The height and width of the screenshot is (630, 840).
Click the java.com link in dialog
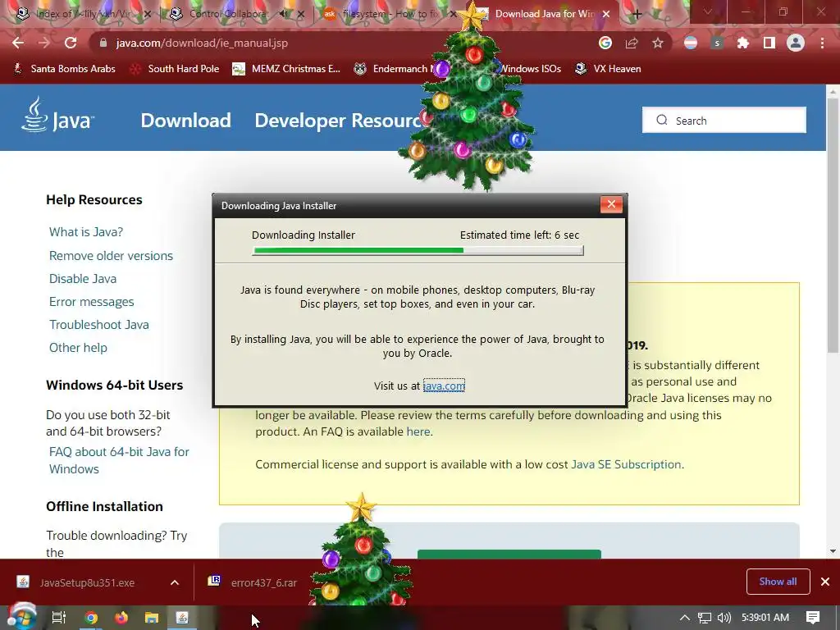tap(444, 386)
